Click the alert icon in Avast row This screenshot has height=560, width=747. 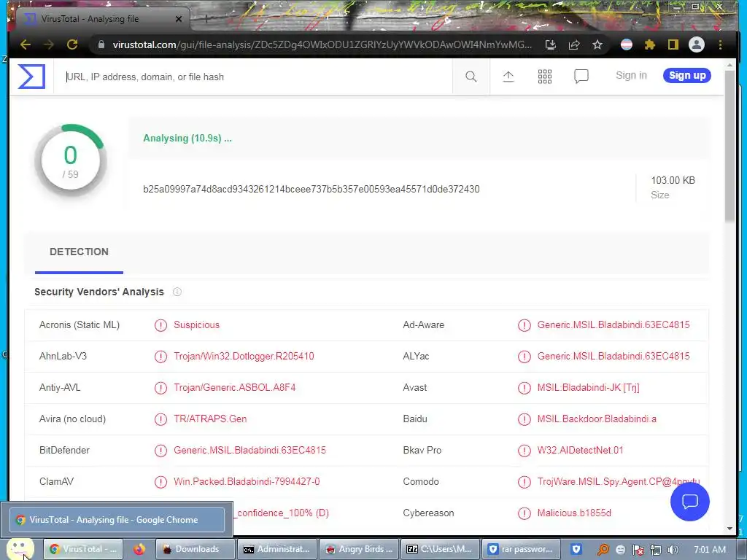point(525,388)
